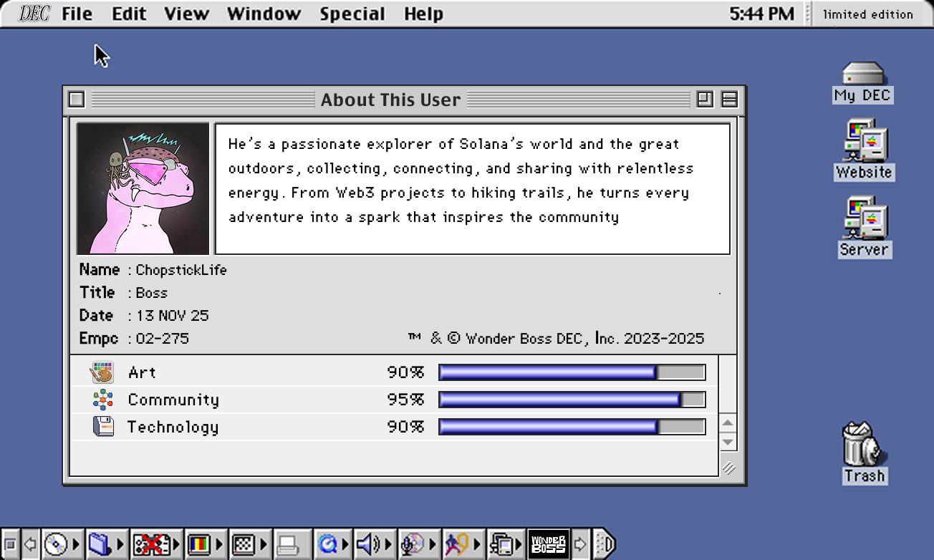Open the Special menu
934x560 pixels.
[352, 14]
